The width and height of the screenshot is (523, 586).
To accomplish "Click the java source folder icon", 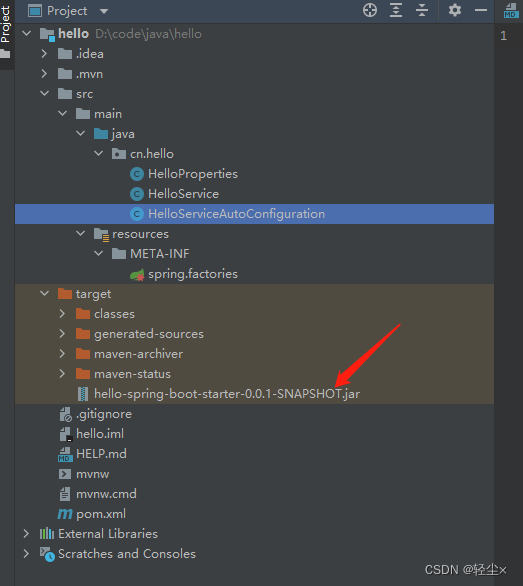I will 101,133.
